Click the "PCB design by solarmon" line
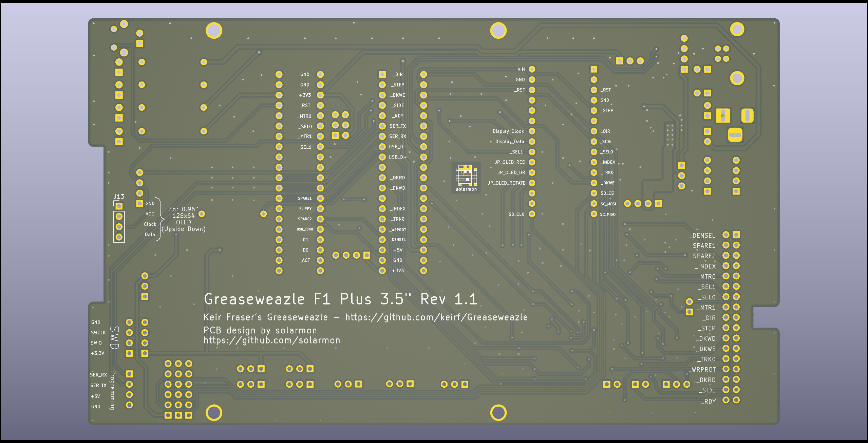Image resolution: width=868 pixels, height=443 pixels. pos(260,330)
